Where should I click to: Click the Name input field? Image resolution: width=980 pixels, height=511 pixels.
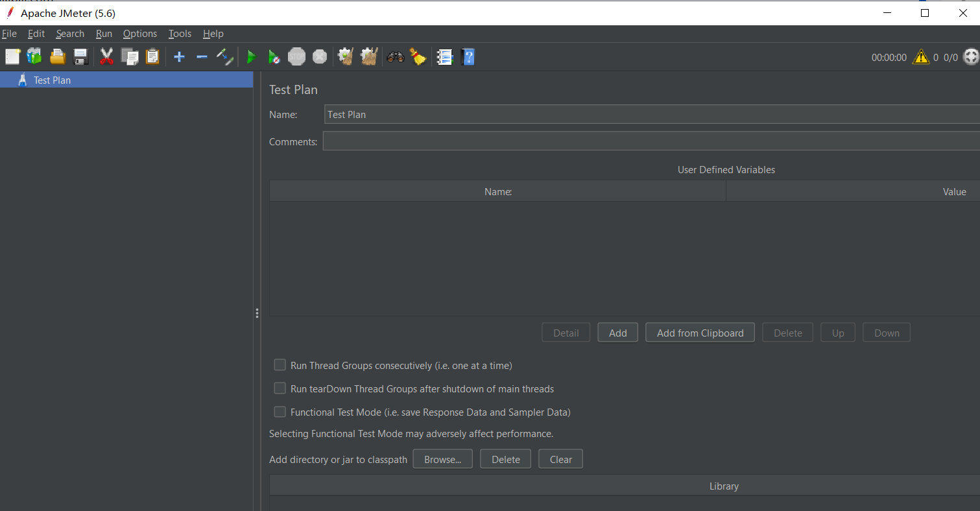pyautogui.click(x=652, y=114)
